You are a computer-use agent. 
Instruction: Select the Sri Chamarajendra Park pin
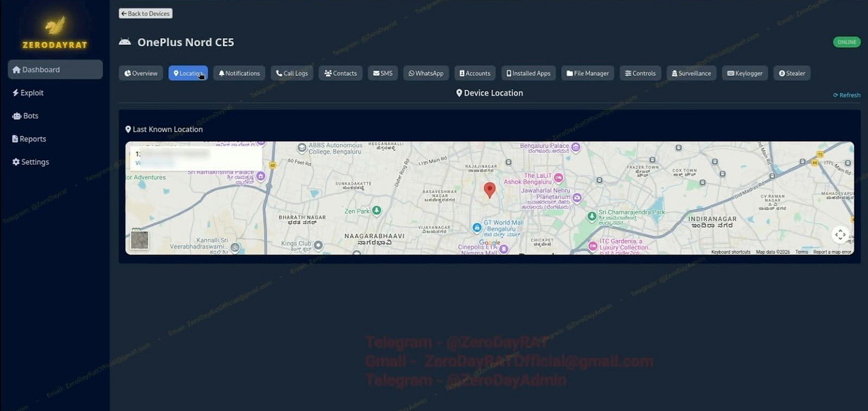591,216
